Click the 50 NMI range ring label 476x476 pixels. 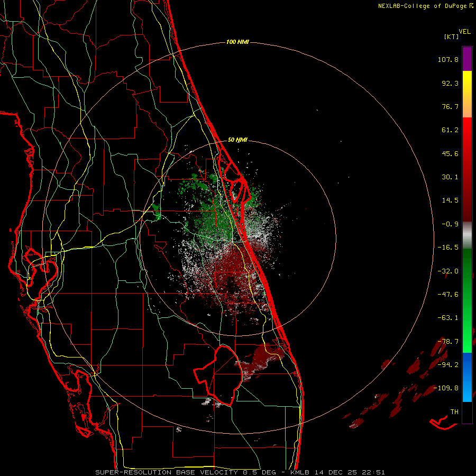pos(237,140)
